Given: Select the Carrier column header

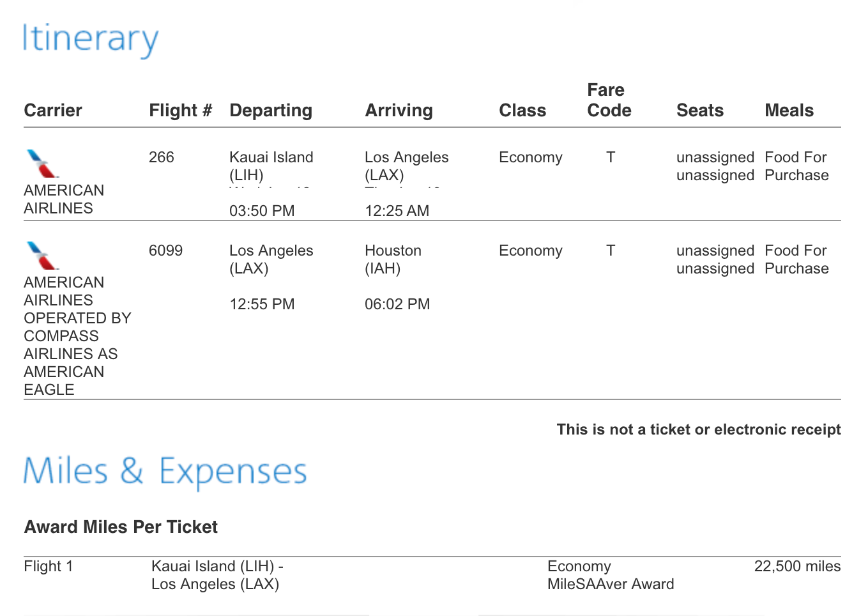Looking at the screenshot, I should click(x=53, y=111).
